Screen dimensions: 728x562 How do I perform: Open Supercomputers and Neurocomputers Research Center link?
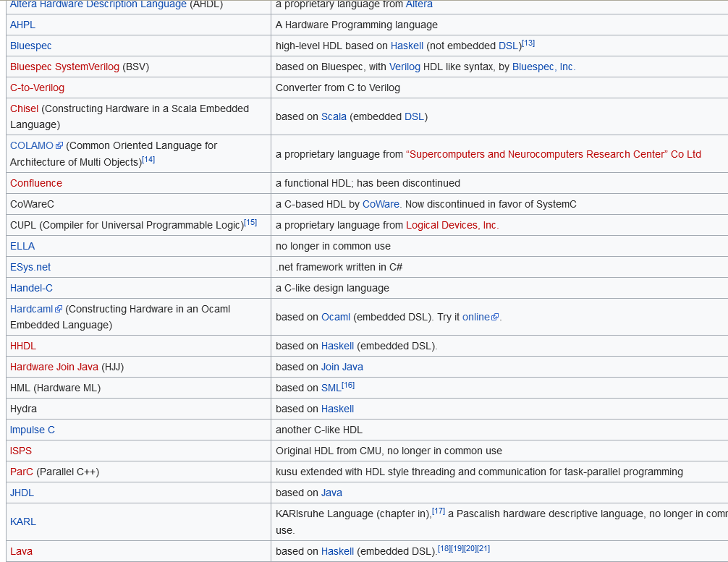(554, 154)
